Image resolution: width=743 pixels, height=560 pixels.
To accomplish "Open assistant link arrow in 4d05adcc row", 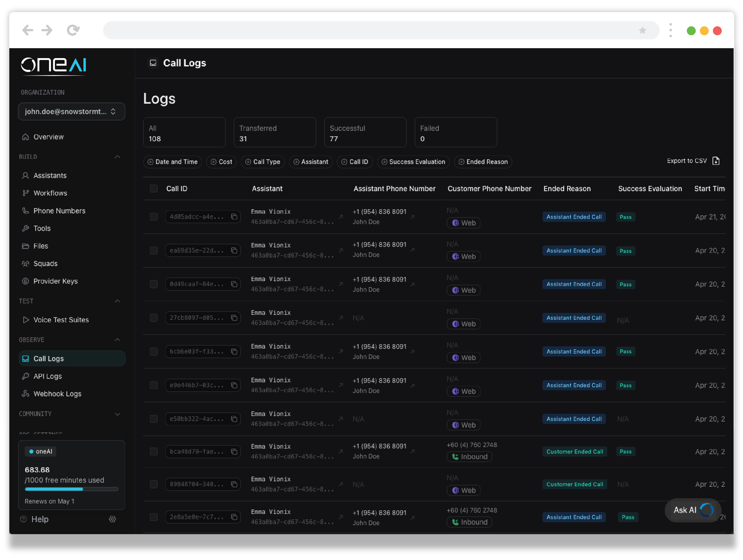I will (341, 217).
